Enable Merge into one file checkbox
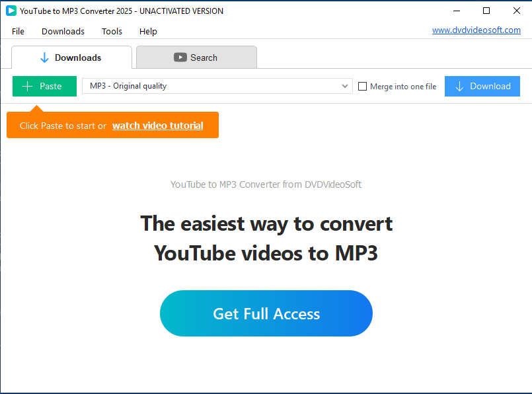This screenshot has width=532, height=394. click(362, 86)
